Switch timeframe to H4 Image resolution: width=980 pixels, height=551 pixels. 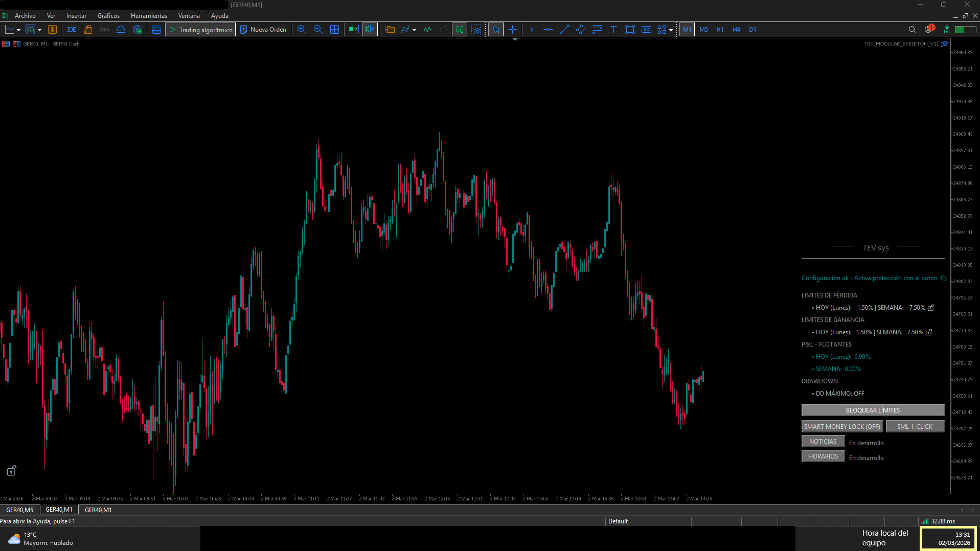pyautogui.click(x=736, y=30)
